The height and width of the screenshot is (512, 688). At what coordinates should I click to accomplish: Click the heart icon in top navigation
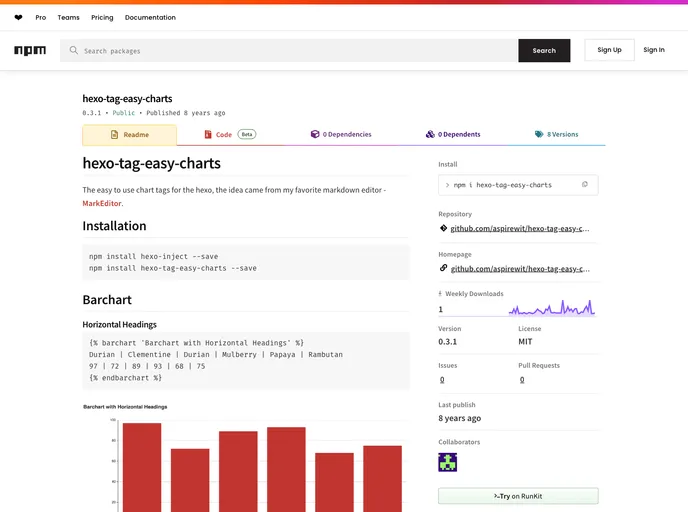[x=18, y=18]
